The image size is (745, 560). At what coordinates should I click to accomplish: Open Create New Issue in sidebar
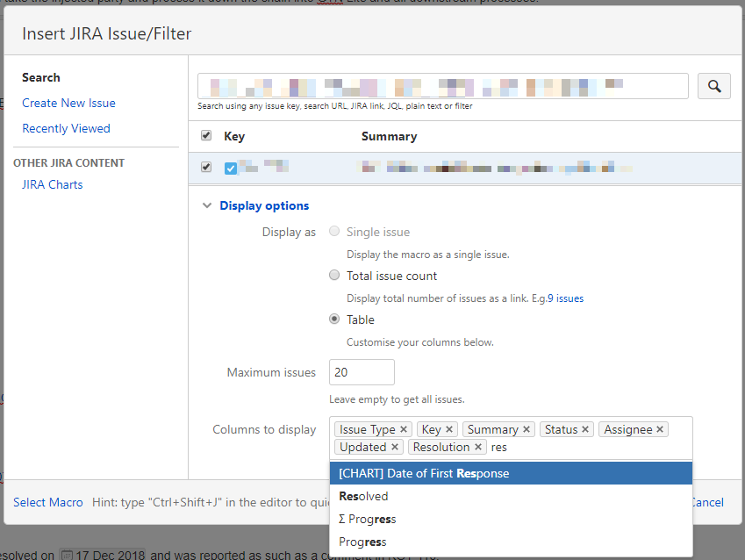click(69, 104)
